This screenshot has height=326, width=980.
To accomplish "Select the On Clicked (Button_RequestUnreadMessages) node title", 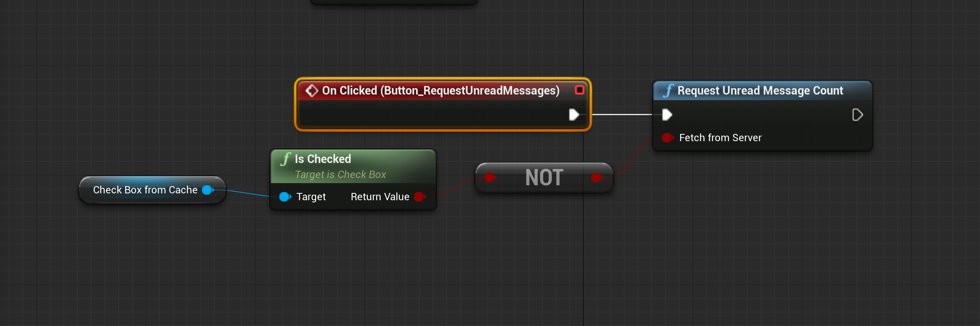I will pos(440,91).
